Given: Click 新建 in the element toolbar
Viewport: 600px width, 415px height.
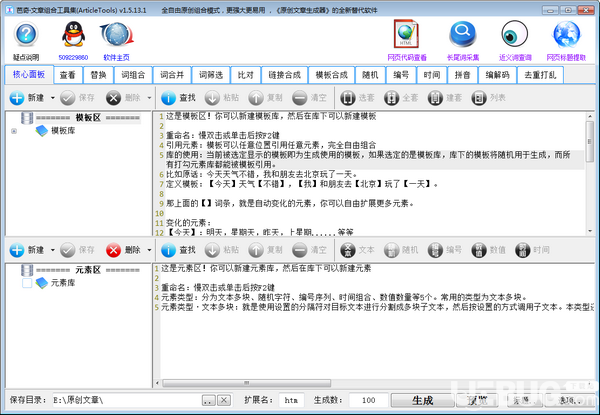Looking at the screenshot, I should click(27, 250).
